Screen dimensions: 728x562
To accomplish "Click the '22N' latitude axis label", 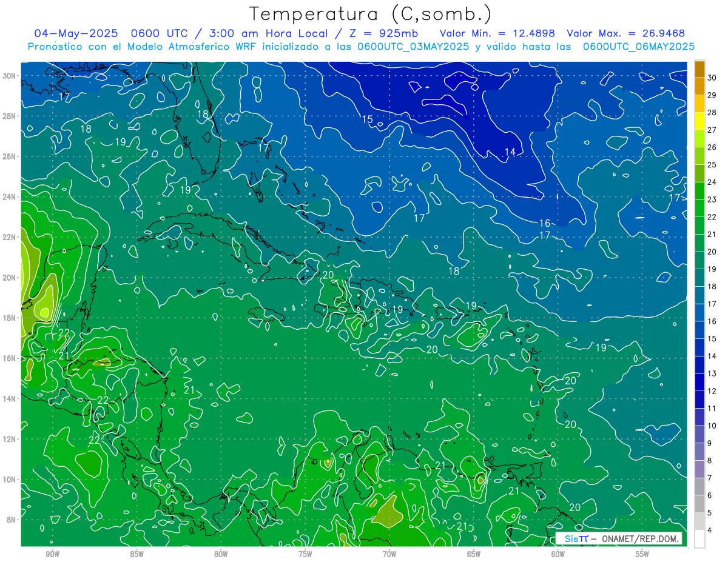I will click(10, 237).
